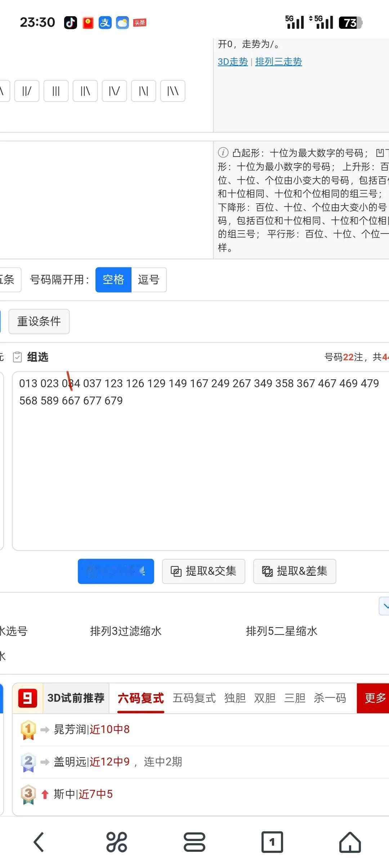The width and height of the screenshot is (389, 868).
Task: Open the 排列三走势 link
Action: [278, 62]
